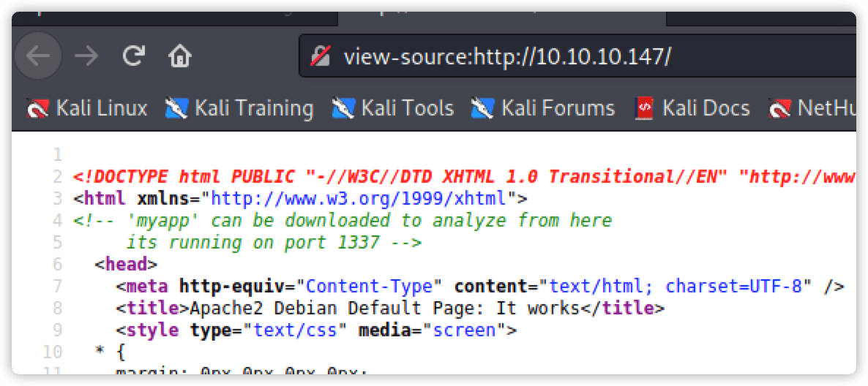Viewport: 868px width, 386px height.
Task: Click the insecure connection lock icon
Action: click(x=321, y=56)
